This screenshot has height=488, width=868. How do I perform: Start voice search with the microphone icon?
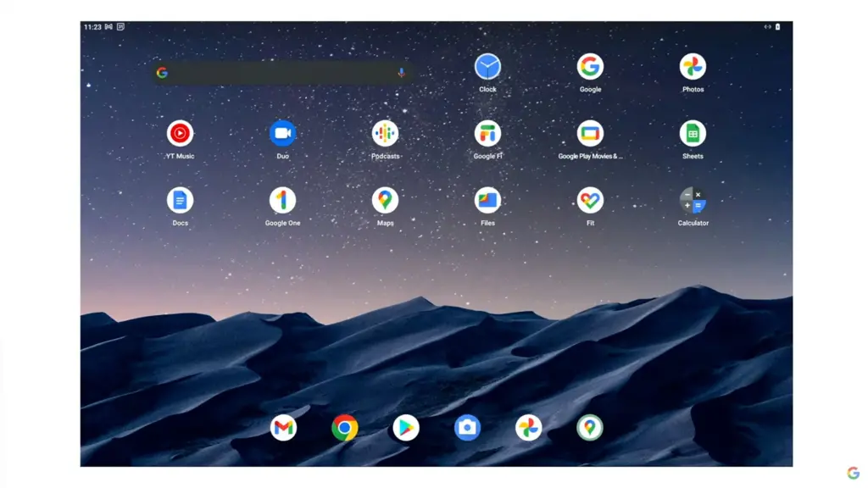(401, 73)
